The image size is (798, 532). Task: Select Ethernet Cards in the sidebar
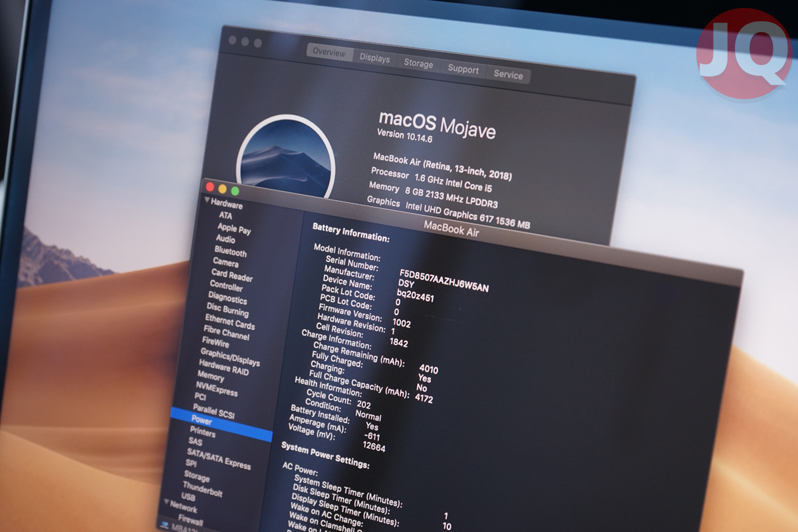click(x=229, y=322)
